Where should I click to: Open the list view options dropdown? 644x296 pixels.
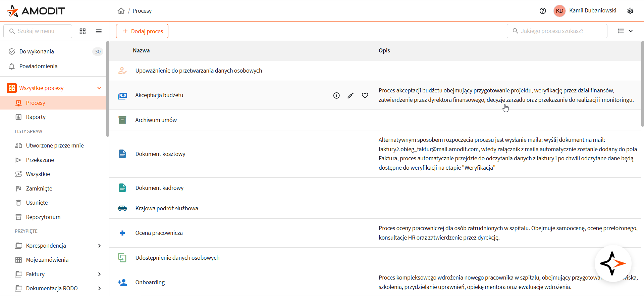pyautogui.click(x=625, y=31)
